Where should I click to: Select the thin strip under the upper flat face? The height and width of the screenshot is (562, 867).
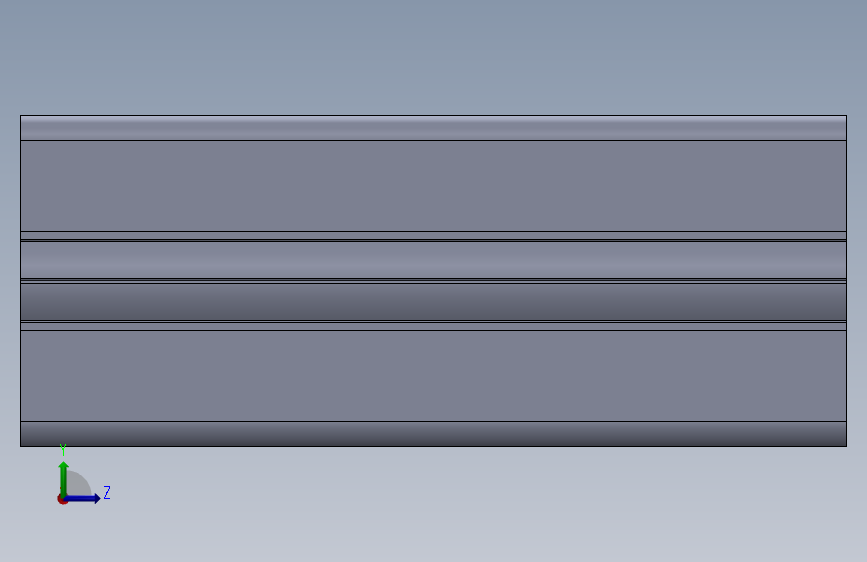click(434, 236)
